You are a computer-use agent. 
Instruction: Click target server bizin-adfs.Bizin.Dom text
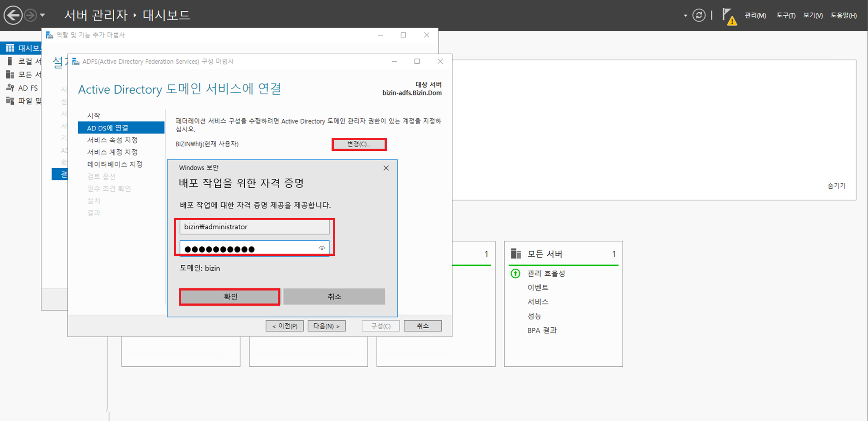point(412,93)
